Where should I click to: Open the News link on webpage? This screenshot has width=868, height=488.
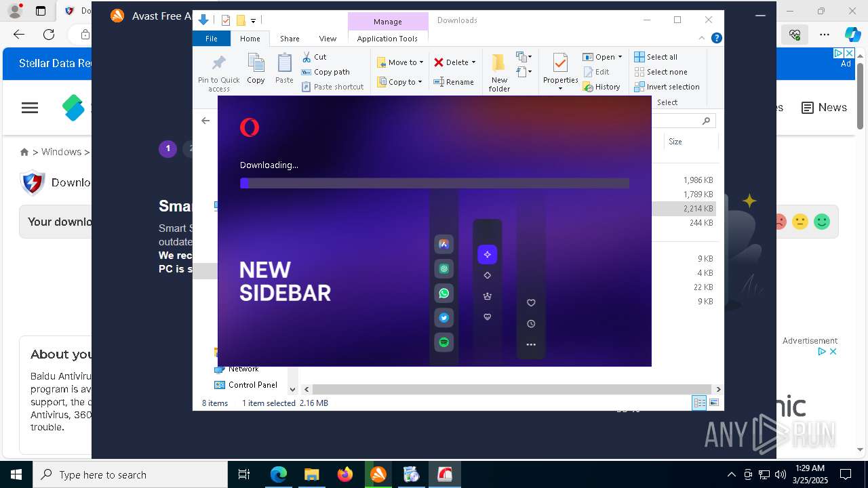click(x=824, y=108)
